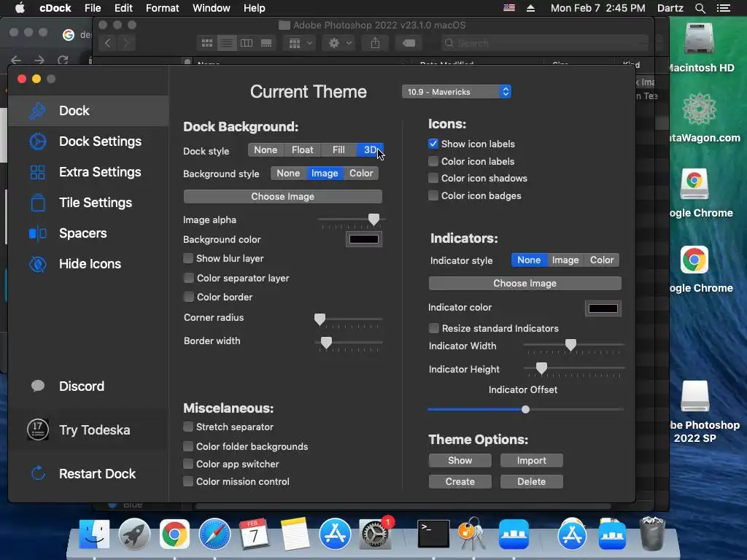The height and width of the screenshot is (560, 747).
Task: Open System Preferences with badge in Dock
Action: coord(376,533)
